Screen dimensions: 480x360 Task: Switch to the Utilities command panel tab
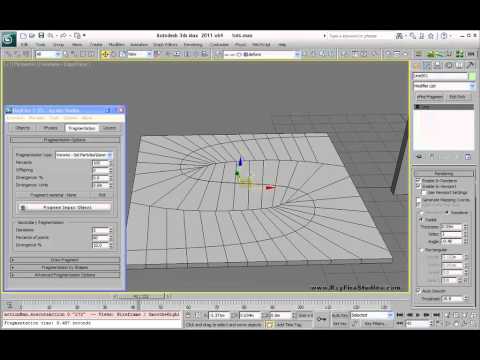(470, 66)
